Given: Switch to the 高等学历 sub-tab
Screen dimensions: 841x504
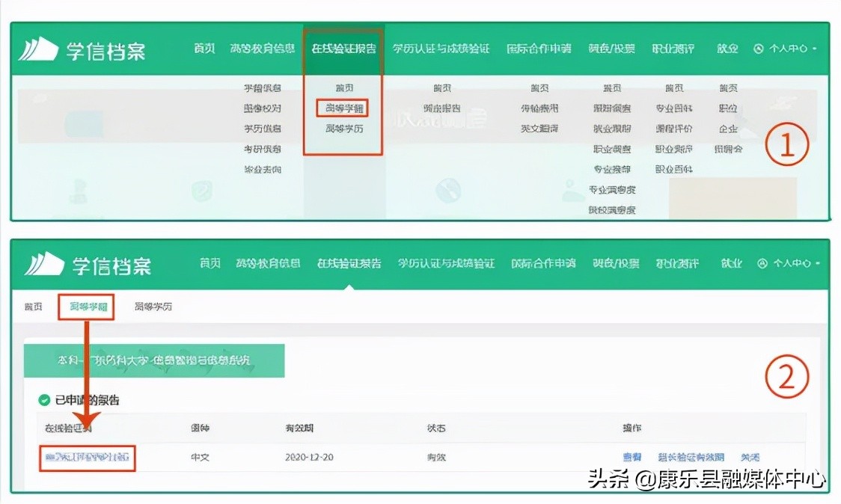Looking at the screenshot, I should click(153, 307).
